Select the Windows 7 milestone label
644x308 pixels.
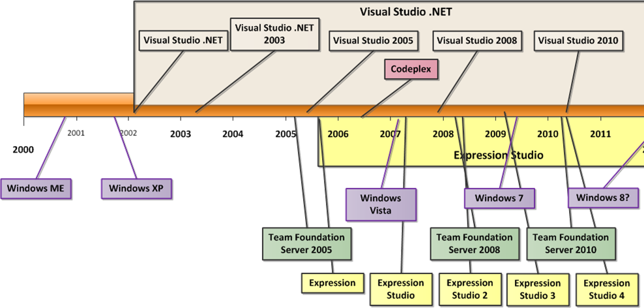coord(500,198)
